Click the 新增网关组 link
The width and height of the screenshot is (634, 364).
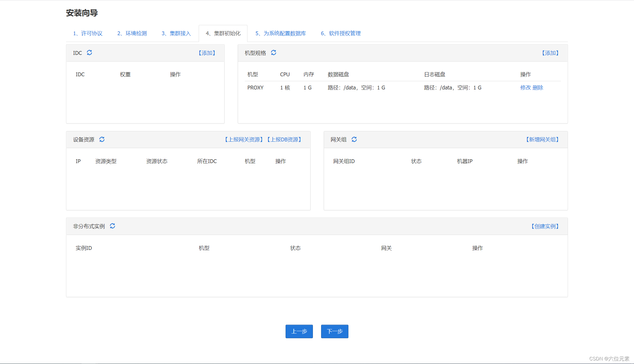pos(542,140)
